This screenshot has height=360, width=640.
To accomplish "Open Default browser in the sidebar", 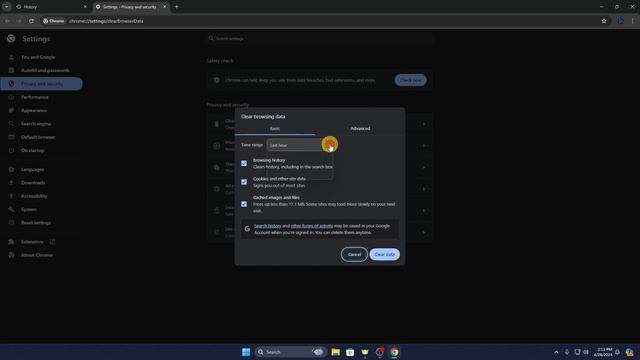I will [x=38, y=137].
